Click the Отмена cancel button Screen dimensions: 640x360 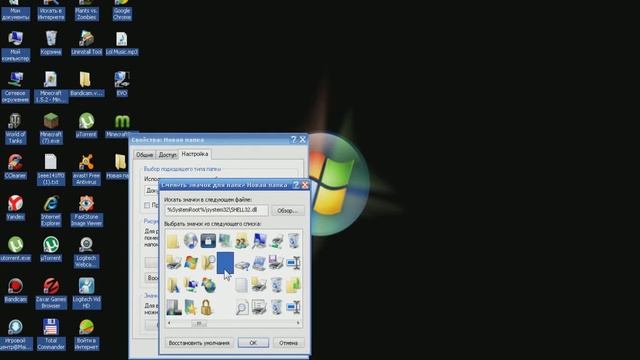pos(288,343)
